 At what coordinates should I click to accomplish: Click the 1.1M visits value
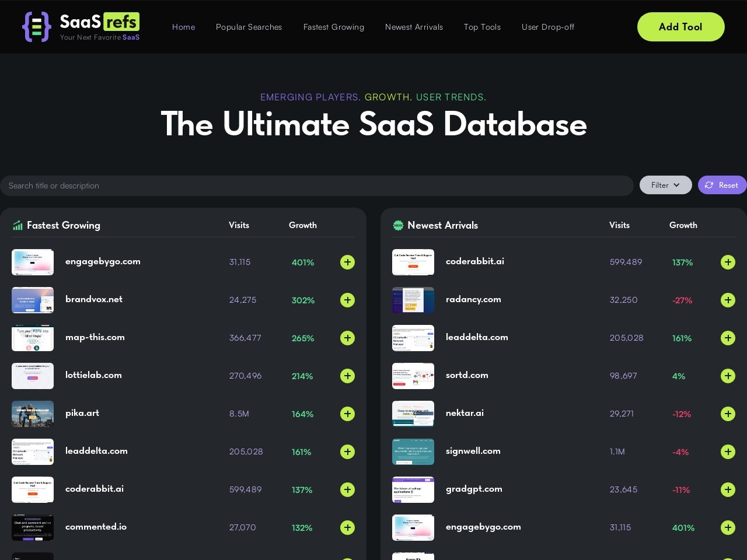click(x=617, y=452)
